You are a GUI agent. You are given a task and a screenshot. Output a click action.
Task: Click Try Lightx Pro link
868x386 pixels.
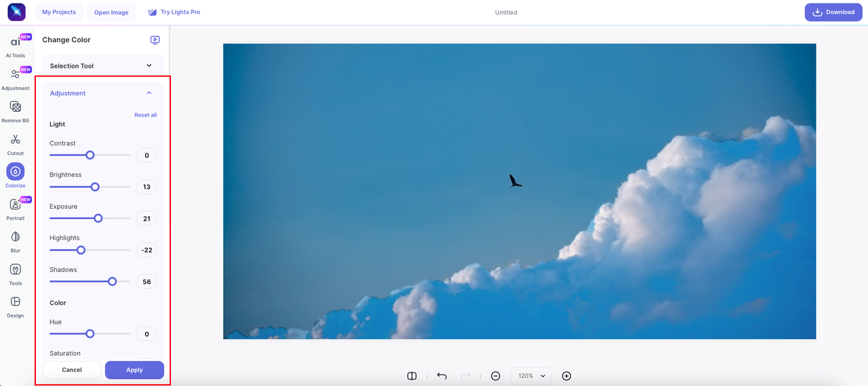coord(174,12)
